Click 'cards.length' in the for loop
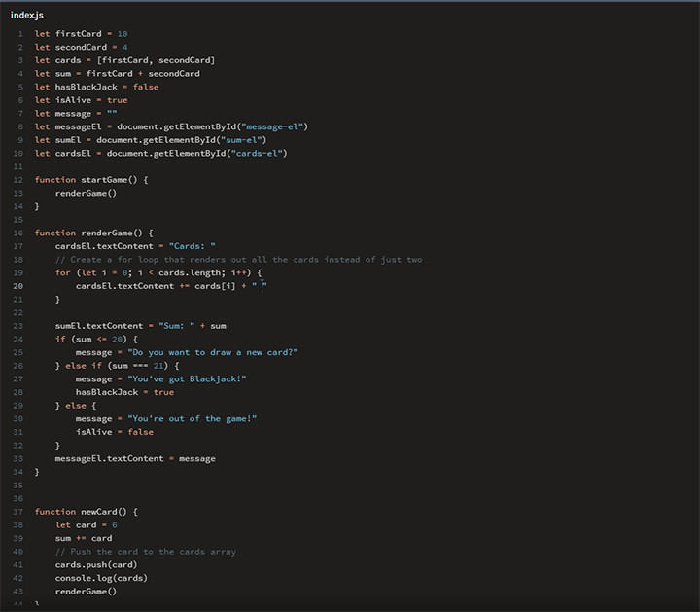Image resolution: width=700 pixels, height=612 pixels. click(190, 273)
